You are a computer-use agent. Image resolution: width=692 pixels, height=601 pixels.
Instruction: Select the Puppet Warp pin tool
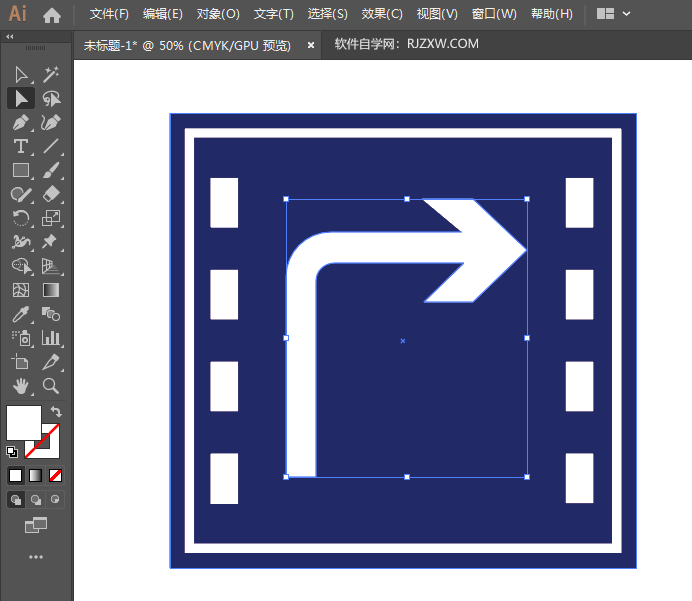pos(51,242)
